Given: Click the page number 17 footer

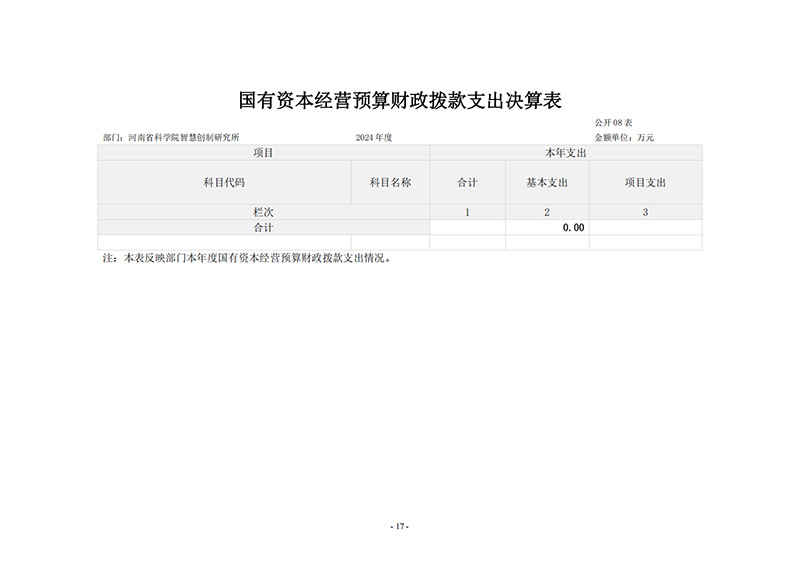Looking at the screenshot, I should coord(399,527).
